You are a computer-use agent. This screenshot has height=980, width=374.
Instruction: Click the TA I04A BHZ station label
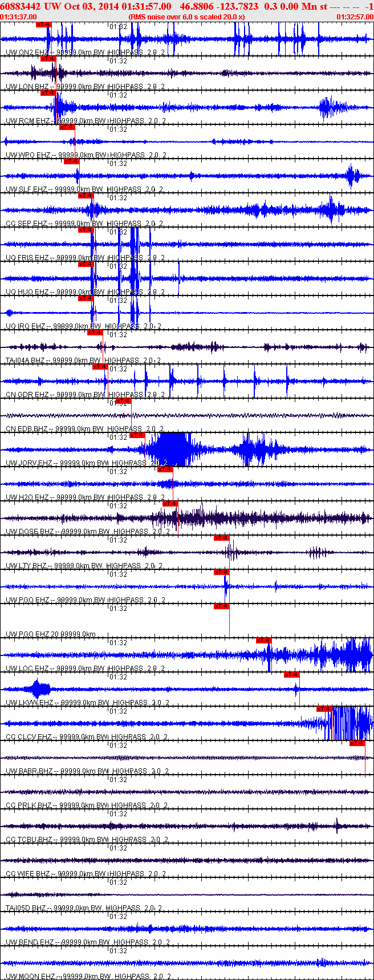[x=83, y=361]
